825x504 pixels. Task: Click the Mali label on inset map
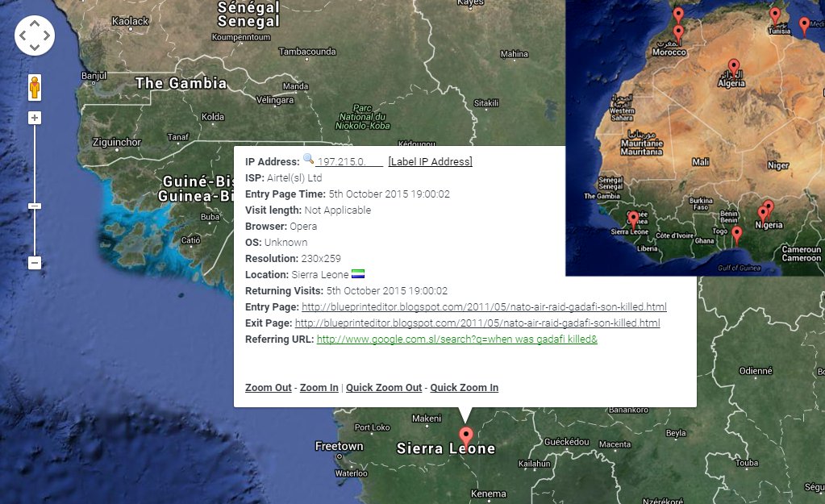[x=700, y=162]
